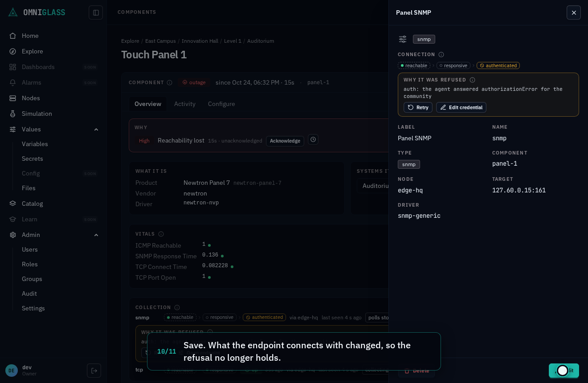
Task: Acknowledge the Reachability lost alarm
Action: coord(285,141)
